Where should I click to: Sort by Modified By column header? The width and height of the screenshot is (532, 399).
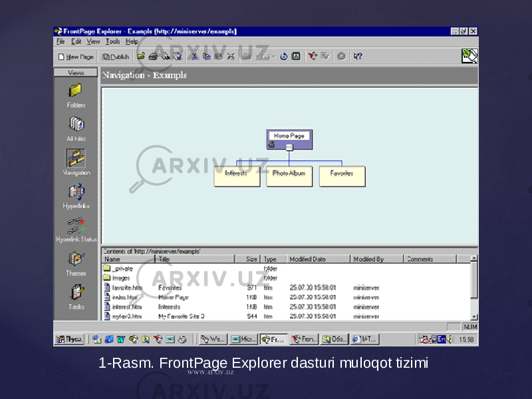click(x=377, y=259)
